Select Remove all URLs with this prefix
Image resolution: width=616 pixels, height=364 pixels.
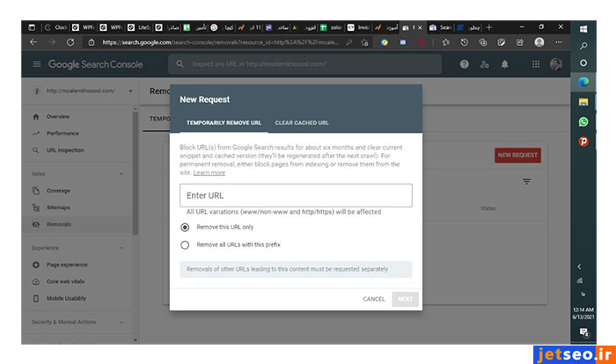click(x=185, y=244)
